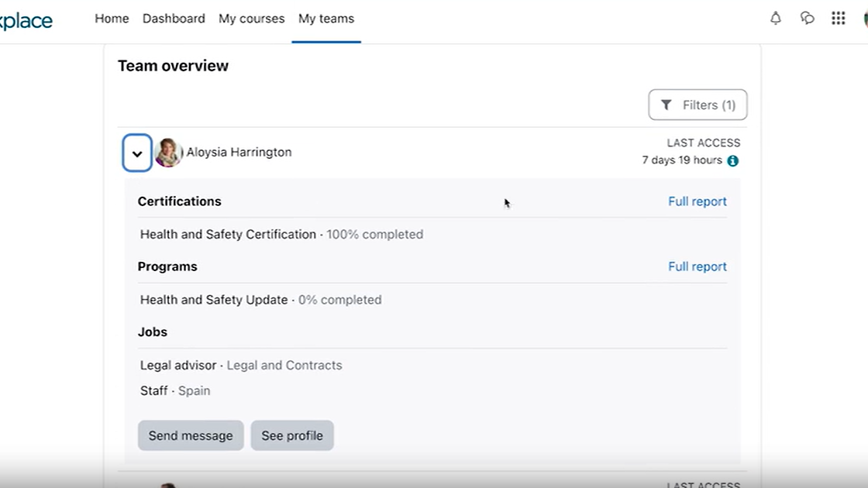Select the Health and Safety Update program

214,300
